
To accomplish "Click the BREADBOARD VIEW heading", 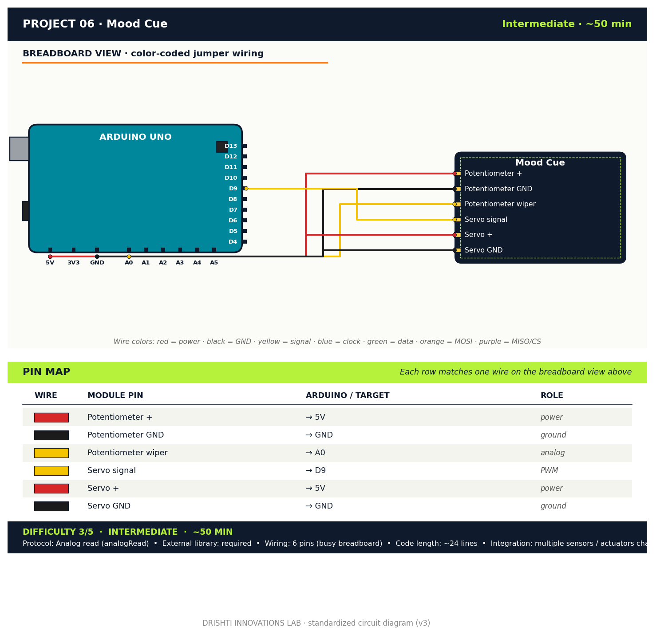I will pyautogui.click(x=143, y=54).
